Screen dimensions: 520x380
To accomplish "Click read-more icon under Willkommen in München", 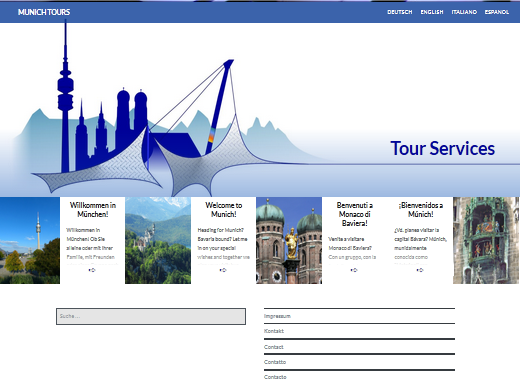I will tap(92, 270).
